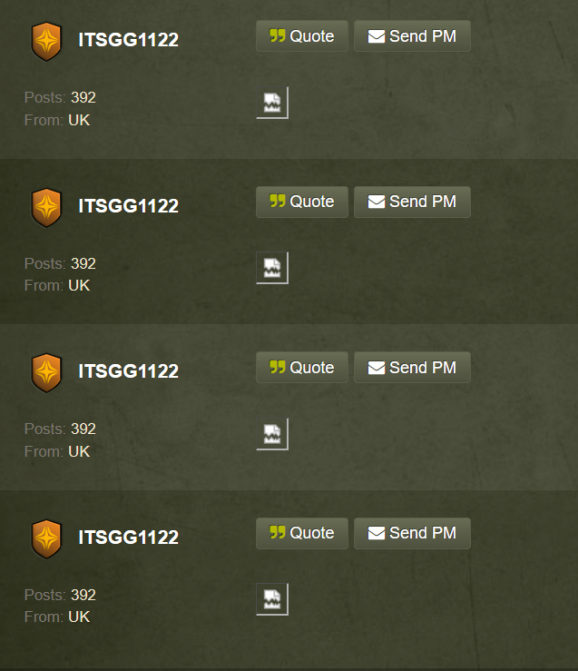The image size is (578, 671).
Task: Send PM from the fourth post
Action: (x=412, y=533)
